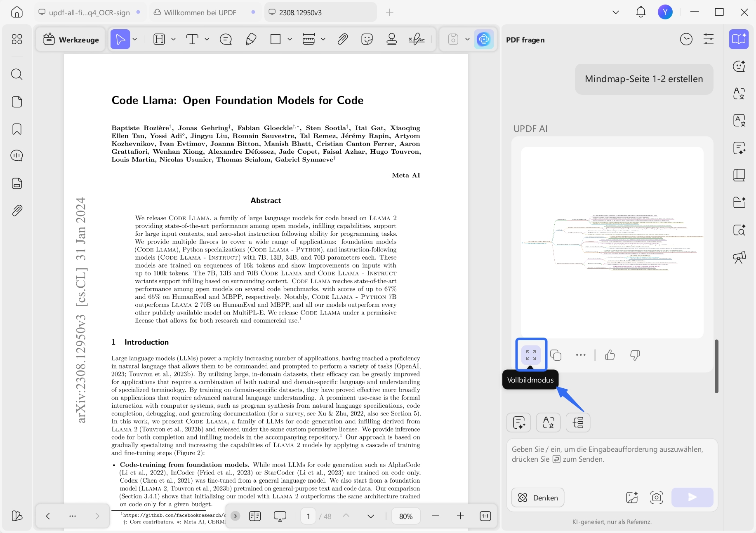The image size is (756, 533).
Task: Open the home screen icon
Action: point(17,12)
